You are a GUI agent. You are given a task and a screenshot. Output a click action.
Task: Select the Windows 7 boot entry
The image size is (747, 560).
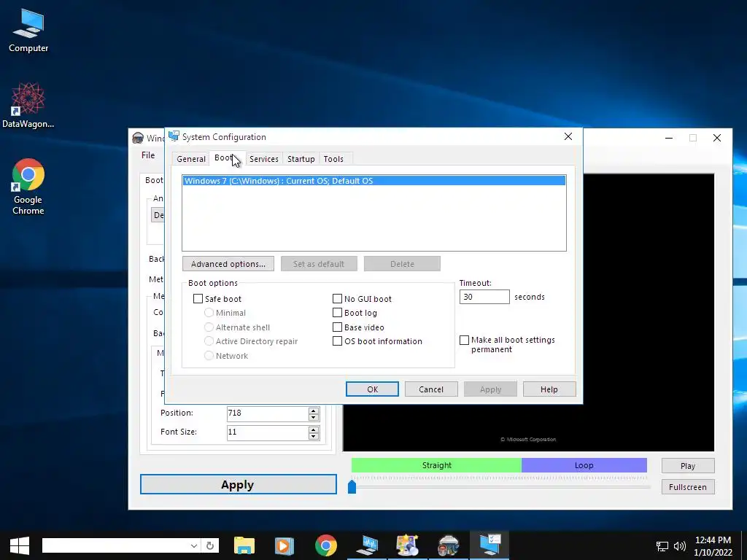374,181
